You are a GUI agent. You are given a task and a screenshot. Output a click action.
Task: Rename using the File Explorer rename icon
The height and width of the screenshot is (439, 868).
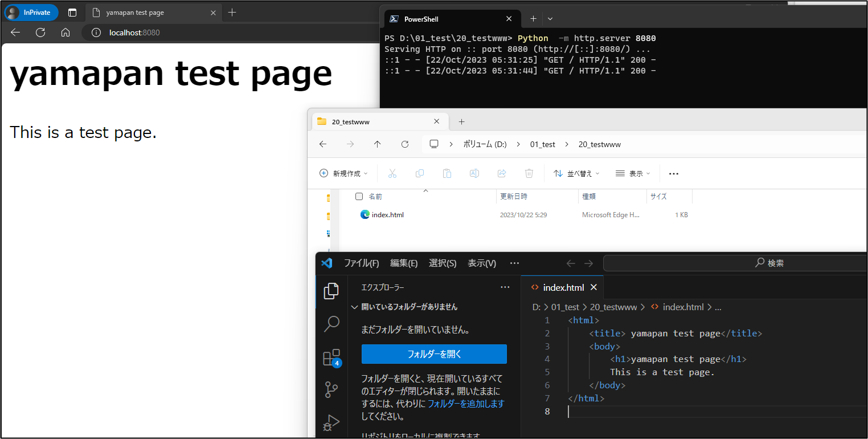point(474,173)
